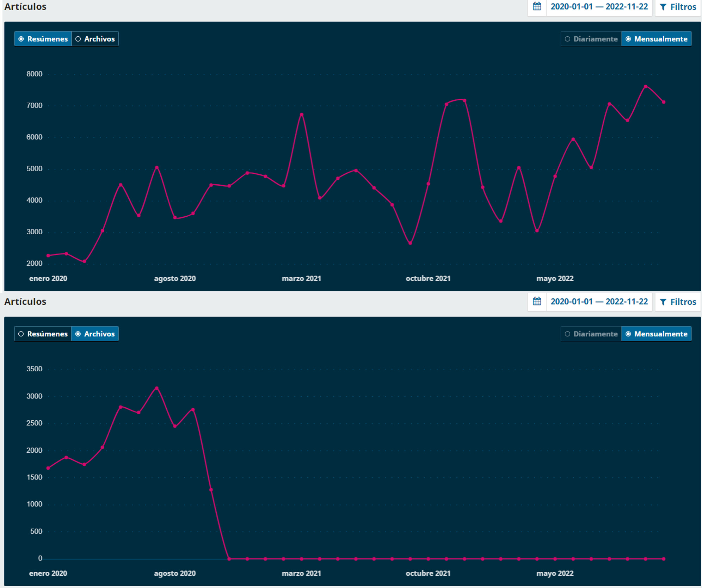The height and width of the screenshot is (588, 702).
Task: Click the top 'Artículos' heading
Action: (x=25, y=6)
